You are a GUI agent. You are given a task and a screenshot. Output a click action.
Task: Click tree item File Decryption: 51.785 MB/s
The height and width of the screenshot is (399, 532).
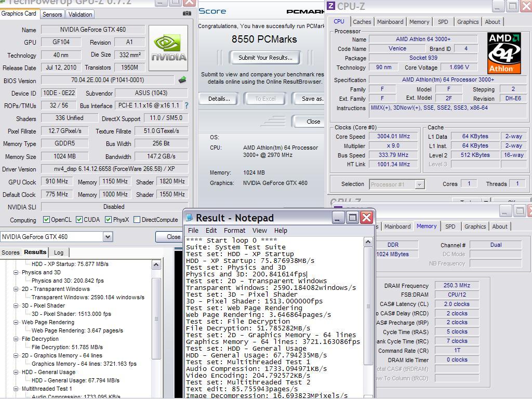click(67, 347)
